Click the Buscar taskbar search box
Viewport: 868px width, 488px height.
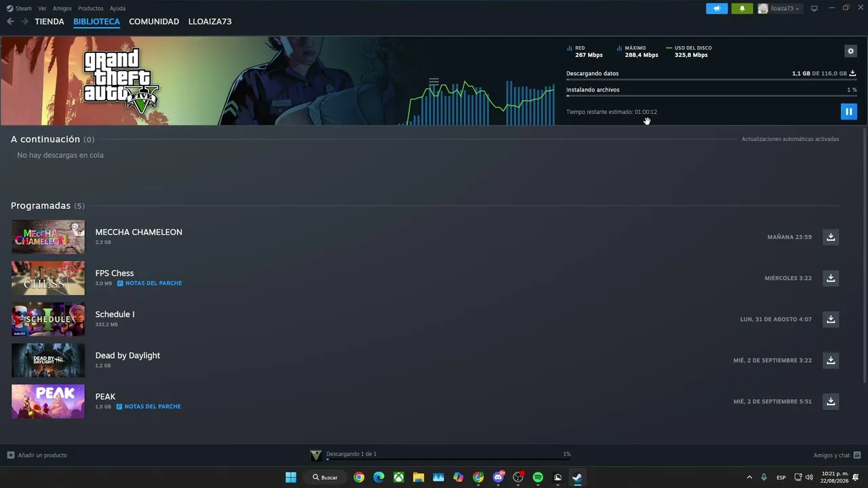click(325, 477)
